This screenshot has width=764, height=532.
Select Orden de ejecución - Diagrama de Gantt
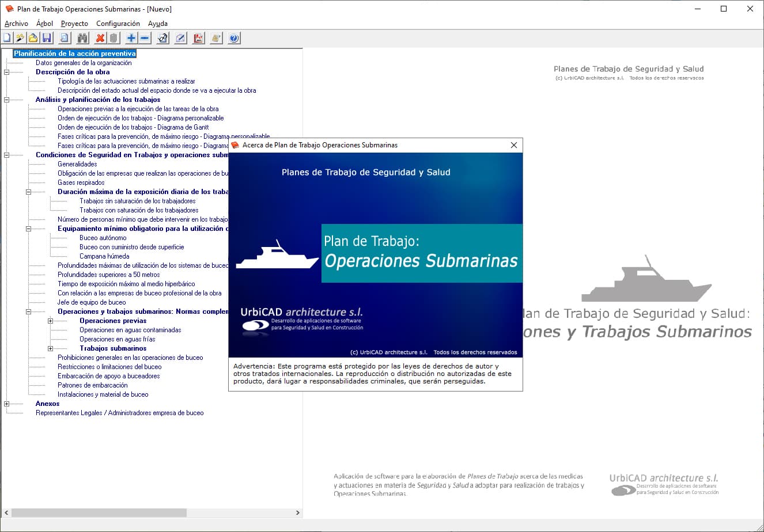click(x=133, y=127)
